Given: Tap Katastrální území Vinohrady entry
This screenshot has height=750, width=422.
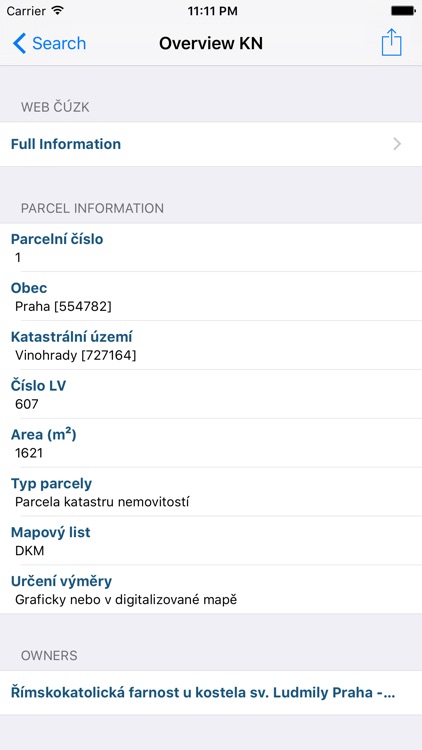Looking at the screenshot, I should point(211,345).
